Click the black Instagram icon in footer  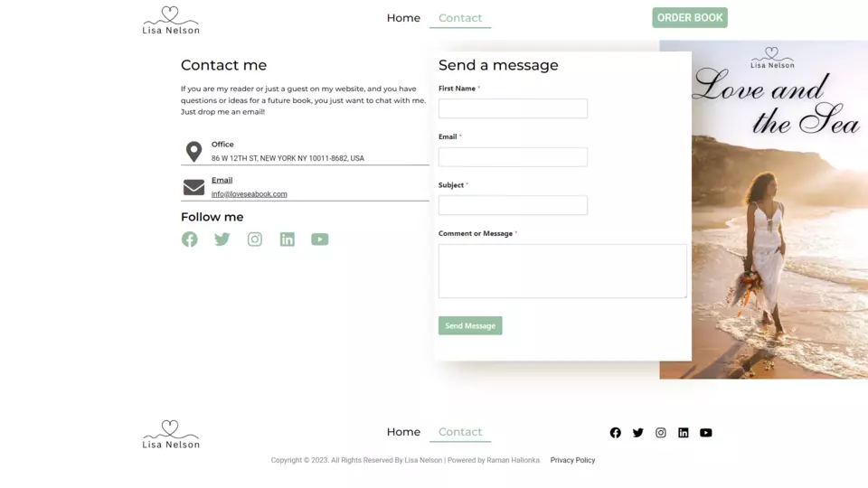(661, 433)
